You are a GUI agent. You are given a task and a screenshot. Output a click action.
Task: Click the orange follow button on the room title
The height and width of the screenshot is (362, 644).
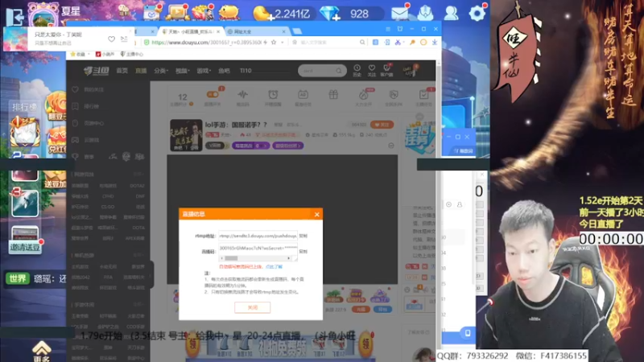pos(382,125)
